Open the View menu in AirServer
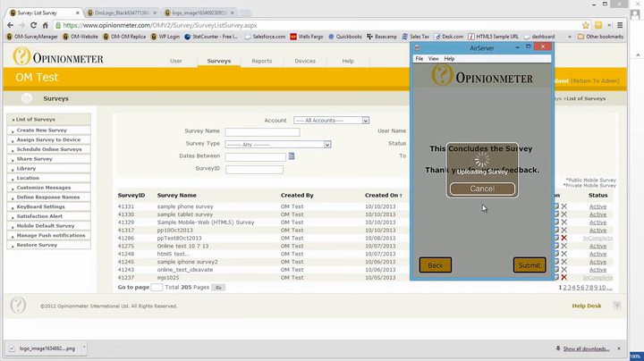This screenshot has height=361, width=644. [433, 58]
